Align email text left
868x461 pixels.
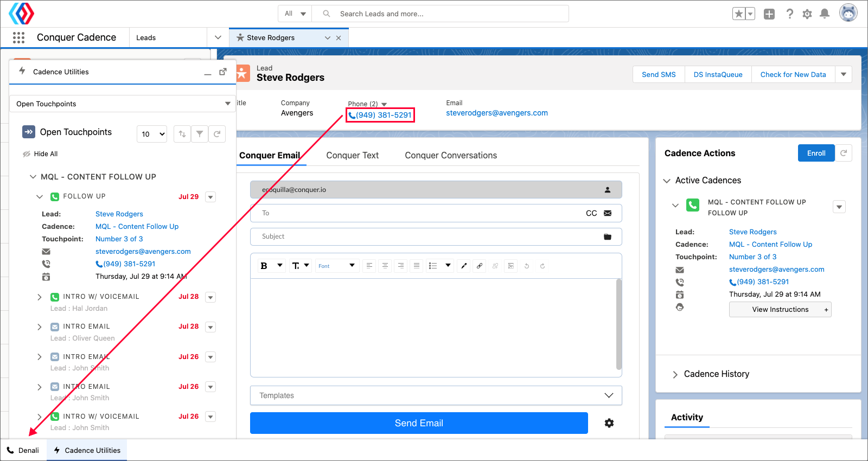[369, 266]
